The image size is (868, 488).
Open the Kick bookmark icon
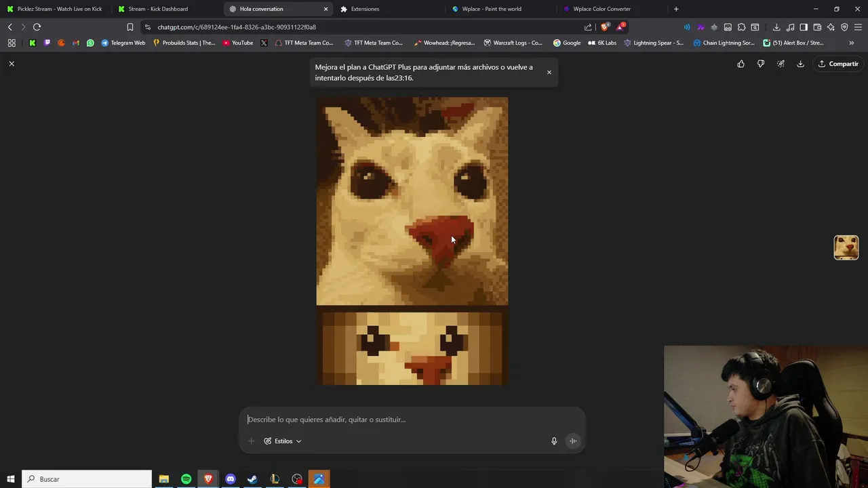click(32, 43)
